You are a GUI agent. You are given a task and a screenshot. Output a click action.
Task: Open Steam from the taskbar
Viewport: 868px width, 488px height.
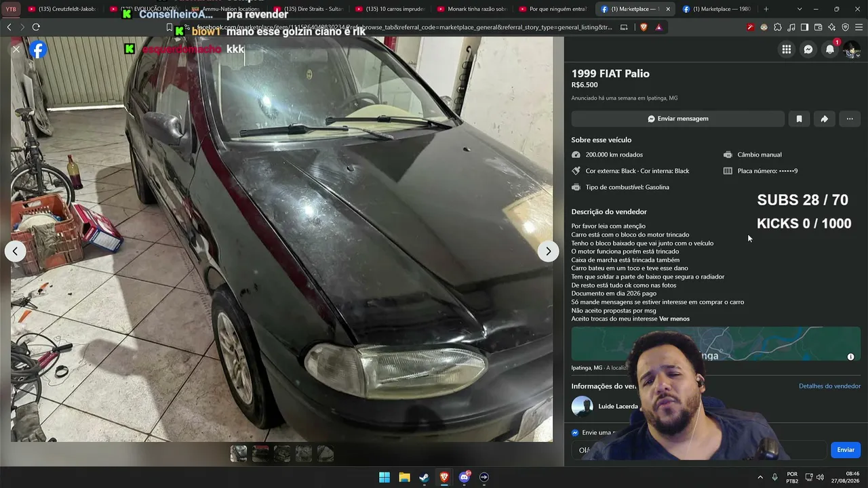click(424, 477)
